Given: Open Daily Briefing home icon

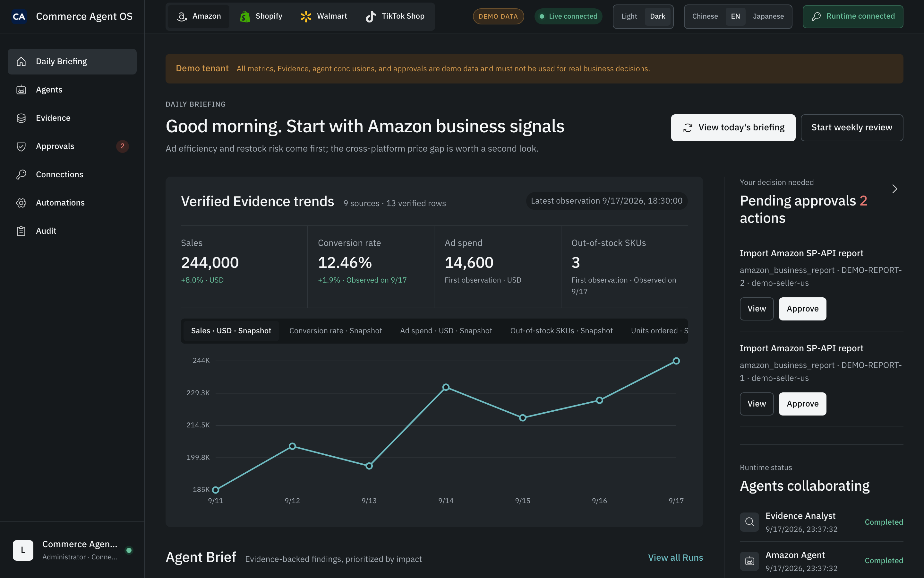Looking at the screenshot, I should click(x=21, y=62).
